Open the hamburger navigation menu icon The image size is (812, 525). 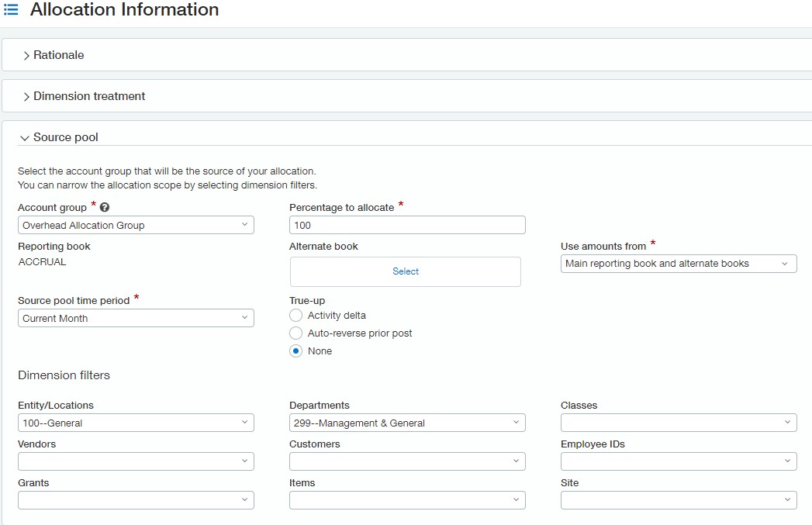point(11,10)
